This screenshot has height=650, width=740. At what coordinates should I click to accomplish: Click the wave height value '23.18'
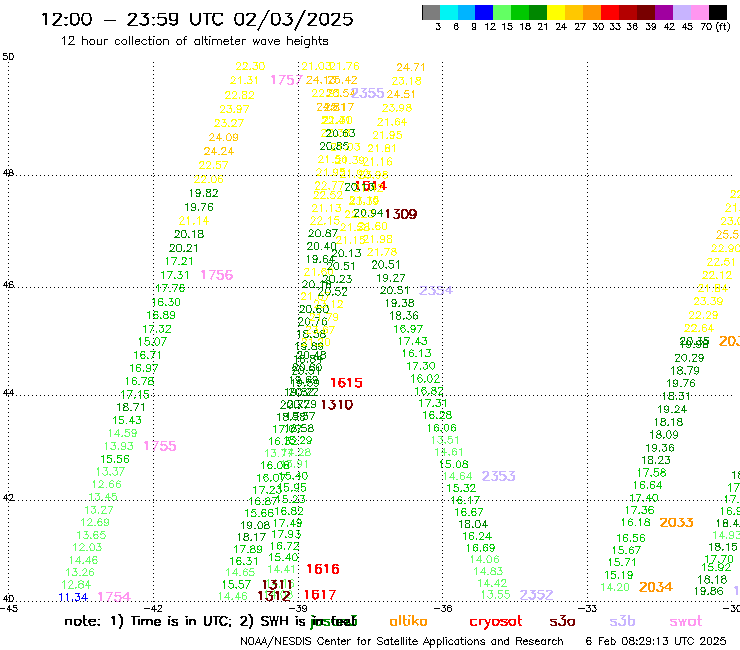click(x=406, y=81)
